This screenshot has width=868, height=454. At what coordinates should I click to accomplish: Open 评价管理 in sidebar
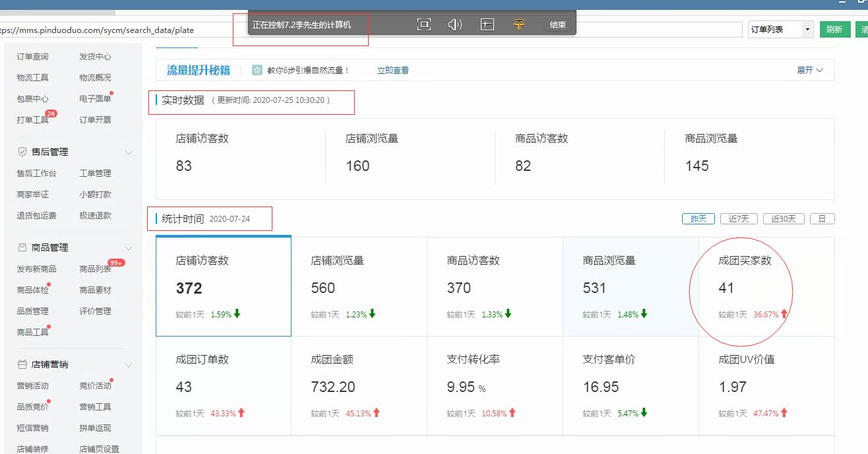[95, 311]
